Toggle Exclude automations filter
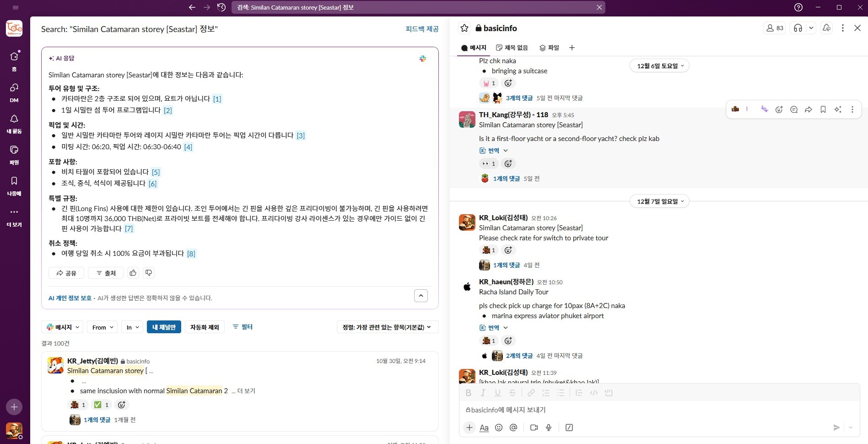Viewport: 868px width, 444px height. pyautogui.click(x=205, y=327)
